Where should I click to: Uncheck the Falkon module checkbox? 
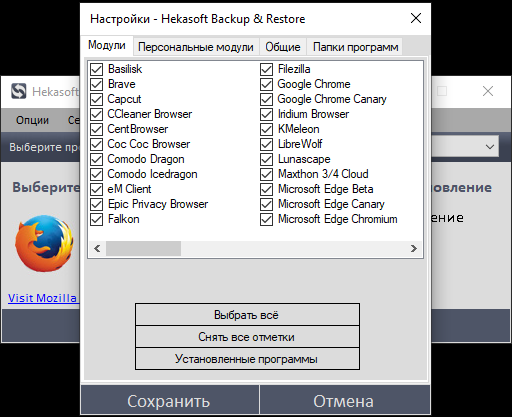click(x=96, y=219)
